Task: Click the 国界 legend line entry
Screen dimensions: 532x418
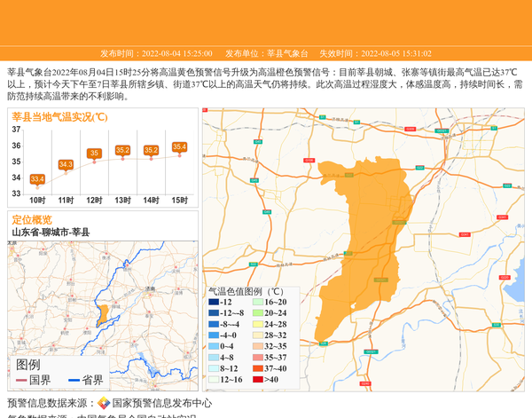Action: tap(34, 380)
